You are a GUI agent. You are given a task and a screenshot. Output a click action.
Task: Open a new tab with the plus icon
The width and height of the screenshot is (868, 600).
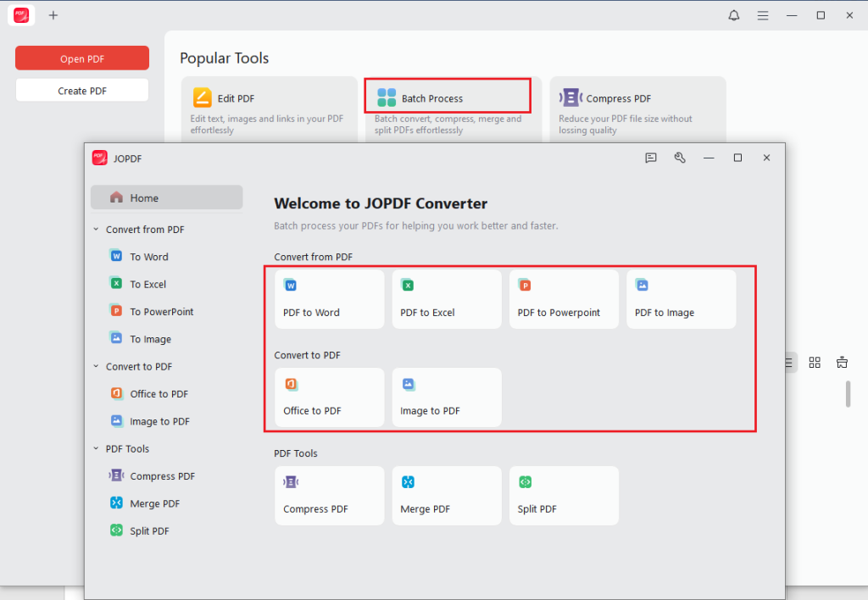pos(53,15)
